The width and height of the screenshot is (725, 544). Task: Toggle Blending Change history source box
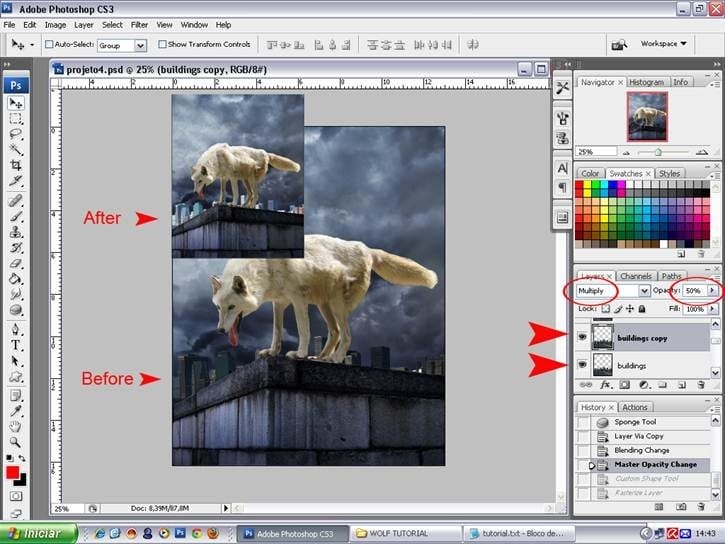click(x=584, y=451)
